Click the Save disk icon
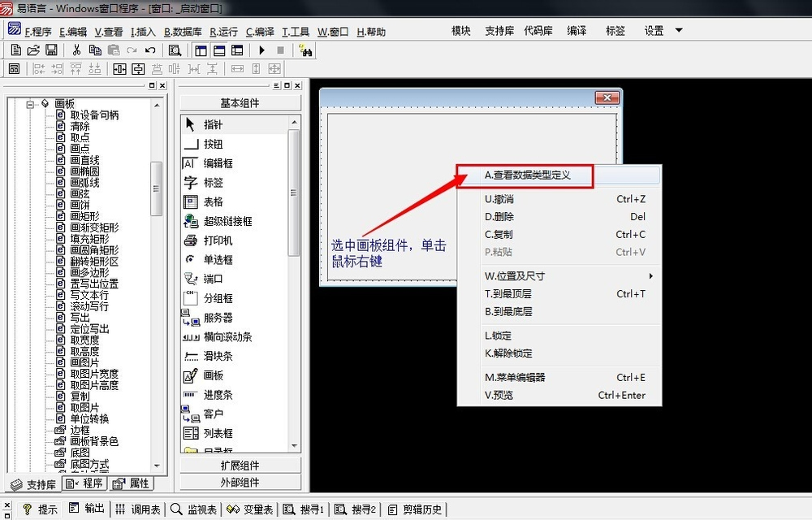812x520 pixels. coord(51,50)
